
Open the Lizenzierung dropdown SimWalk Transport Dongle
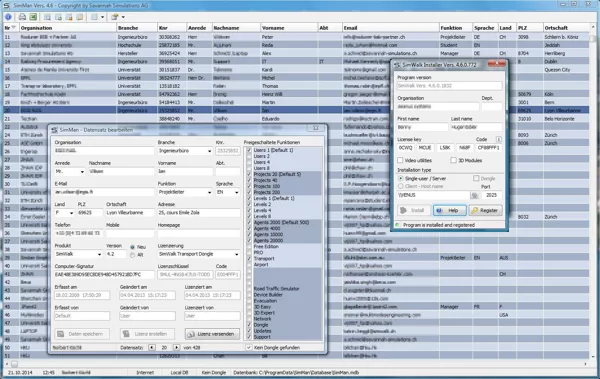pyautogui.click(x=236, y=255)
